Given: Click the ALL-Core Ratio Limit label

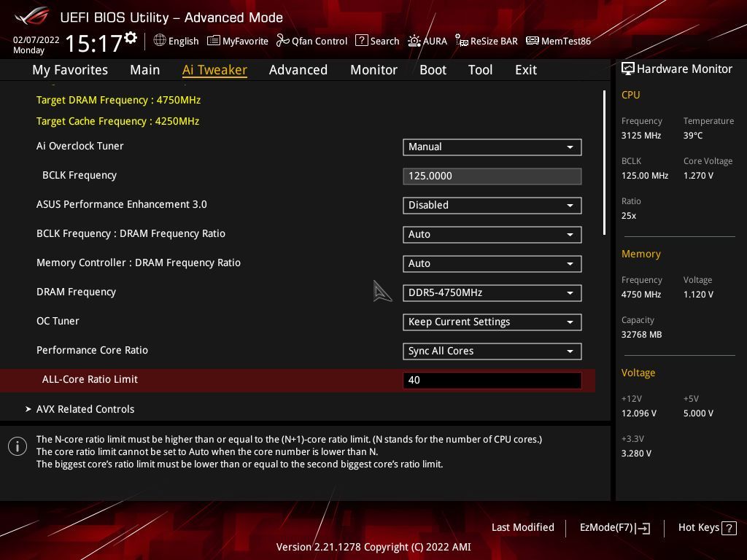Looking at the screenshot, I should (90, 379).
